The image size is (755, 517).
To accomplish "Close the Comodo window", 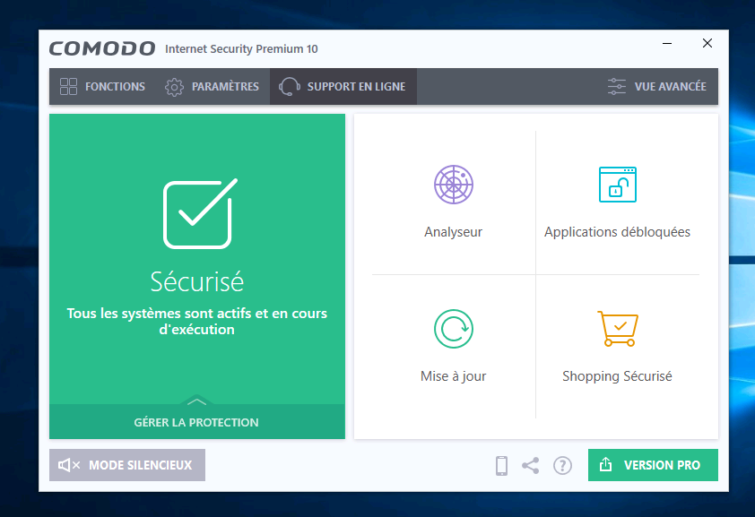I will pyautogui.click(x=707, y=43).
